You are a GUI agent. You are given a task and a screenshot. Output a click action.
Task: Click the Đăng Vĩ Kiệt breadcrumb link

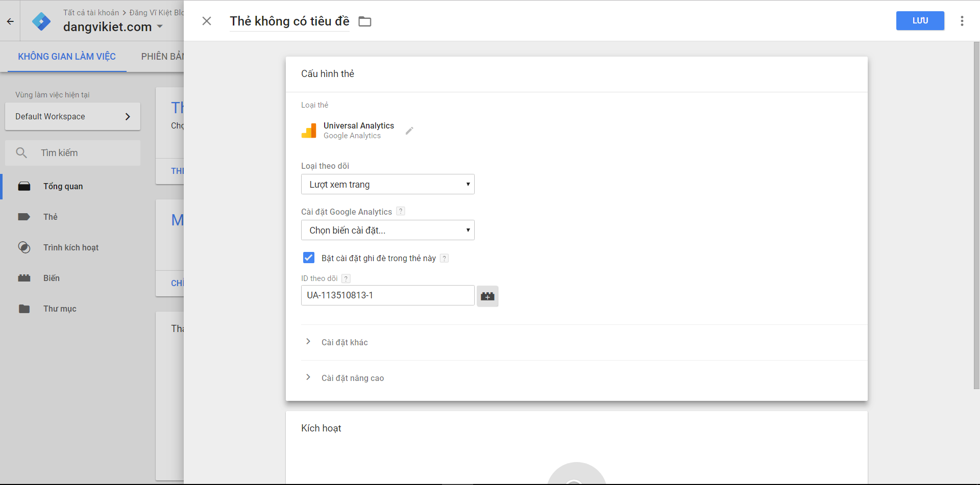156,12
